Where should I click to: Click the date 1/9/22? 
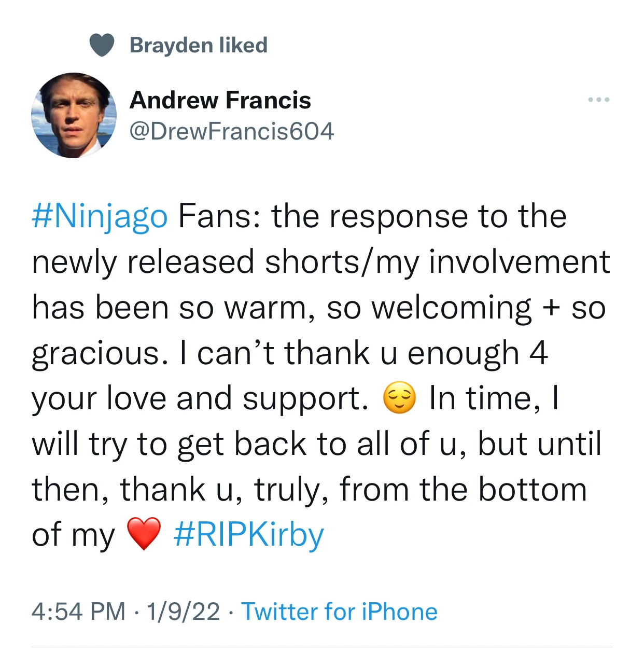[x=183, y=612]
